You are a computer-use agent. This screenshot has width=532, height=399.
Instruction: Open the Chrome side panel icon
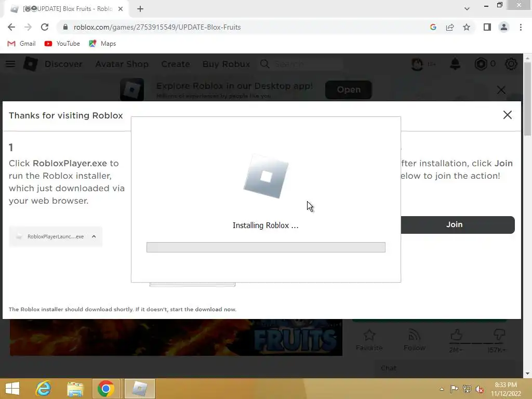pos(487,27)
